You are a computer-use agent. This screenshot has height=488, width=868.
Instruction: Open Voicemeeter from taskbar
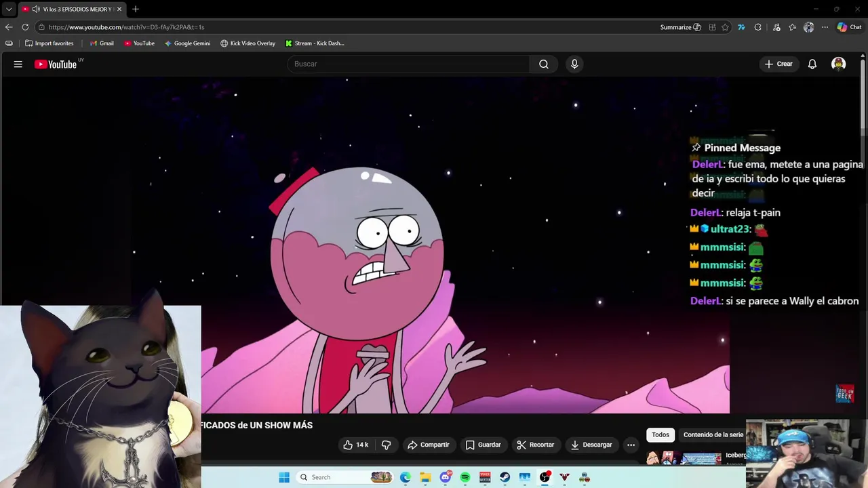485,477
